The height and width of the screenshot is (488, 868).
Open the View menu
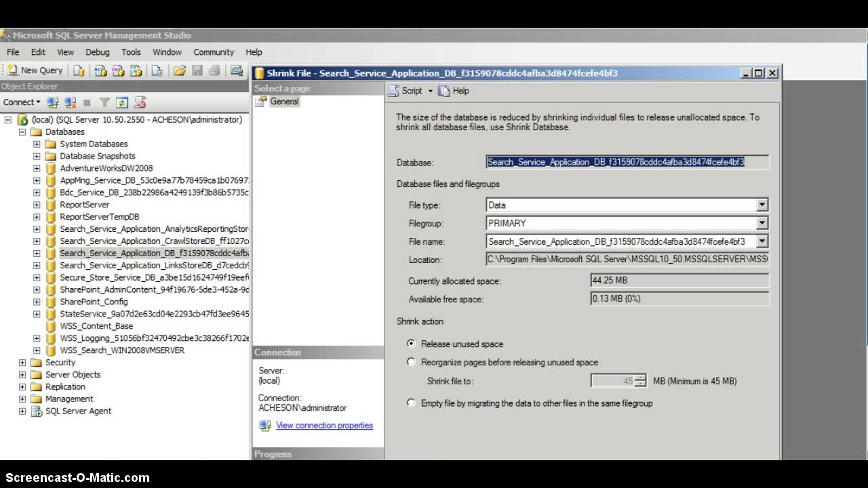[66, 52]
